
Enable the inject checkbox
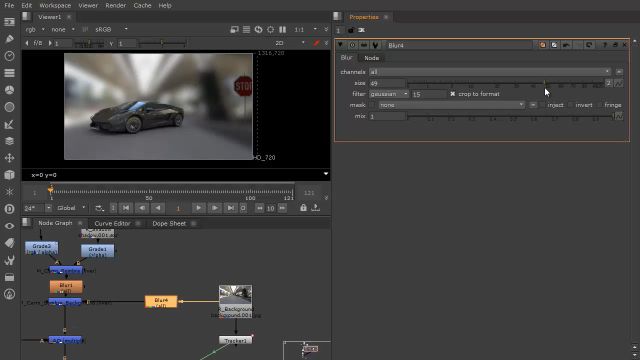click(542, 105)
